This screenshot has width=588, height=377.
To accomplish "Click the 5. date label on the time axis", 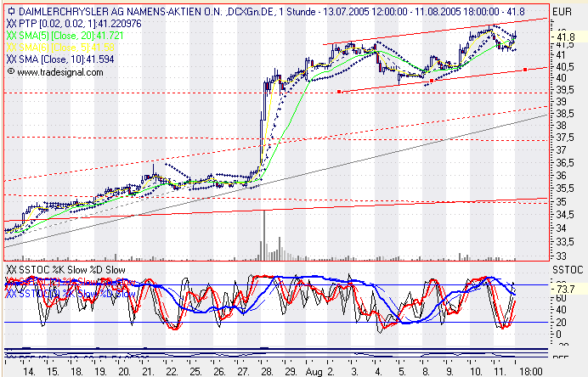I will (402, 372).
